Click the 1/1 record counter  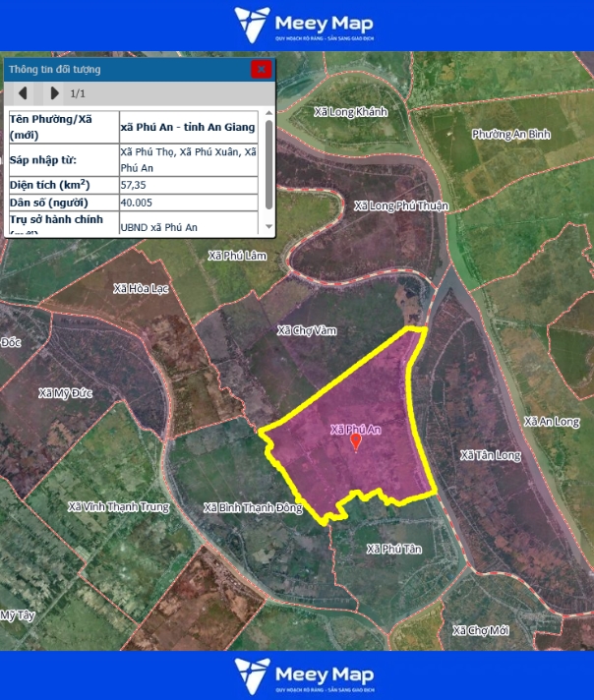click(78, 93)
